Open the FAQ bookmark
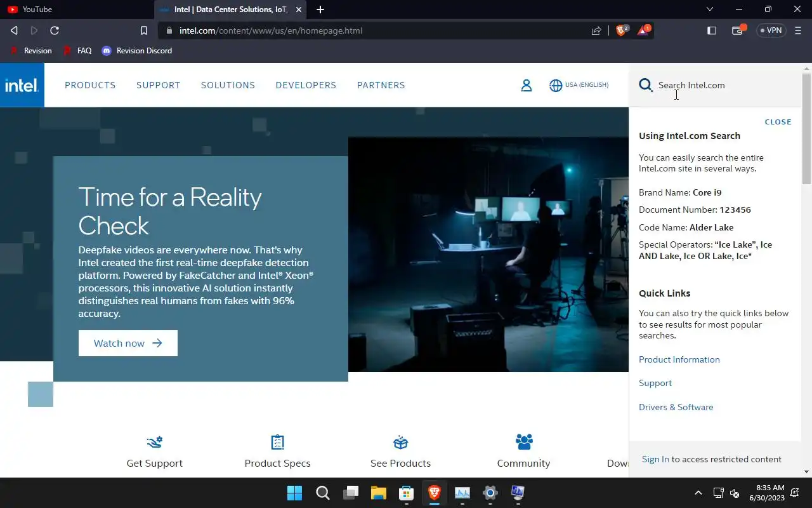The height and width of the screenshot is (508, 812). click(77, 51)
